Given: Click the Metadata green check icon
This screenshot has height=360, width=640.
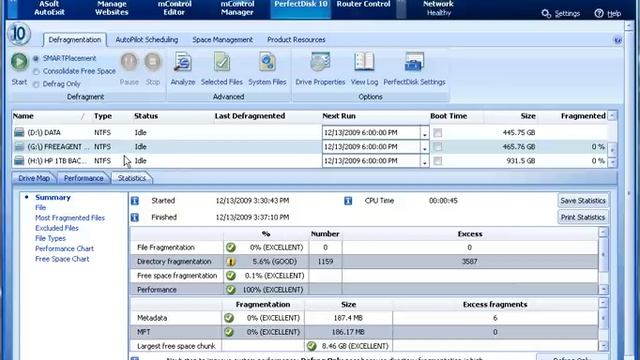Looking at the screenshot, I should [x=229, y=318].
